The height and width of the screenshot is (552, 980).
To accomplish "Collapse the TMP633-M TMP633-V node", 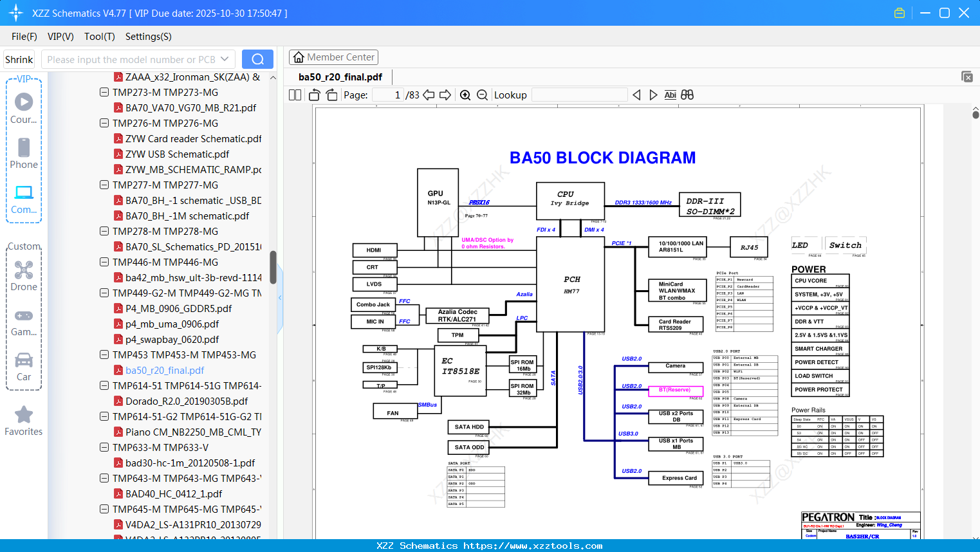I will click(104, 447).
